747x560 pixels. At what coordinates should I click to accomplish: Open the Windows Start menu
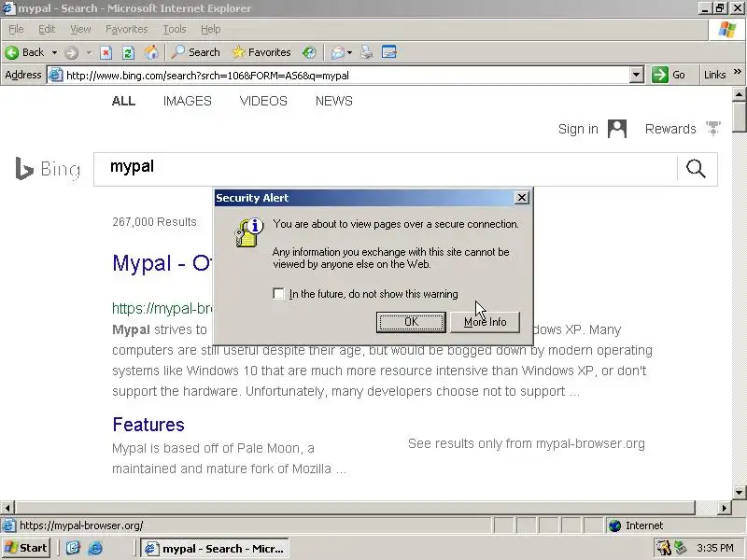[x=26, y=548]
